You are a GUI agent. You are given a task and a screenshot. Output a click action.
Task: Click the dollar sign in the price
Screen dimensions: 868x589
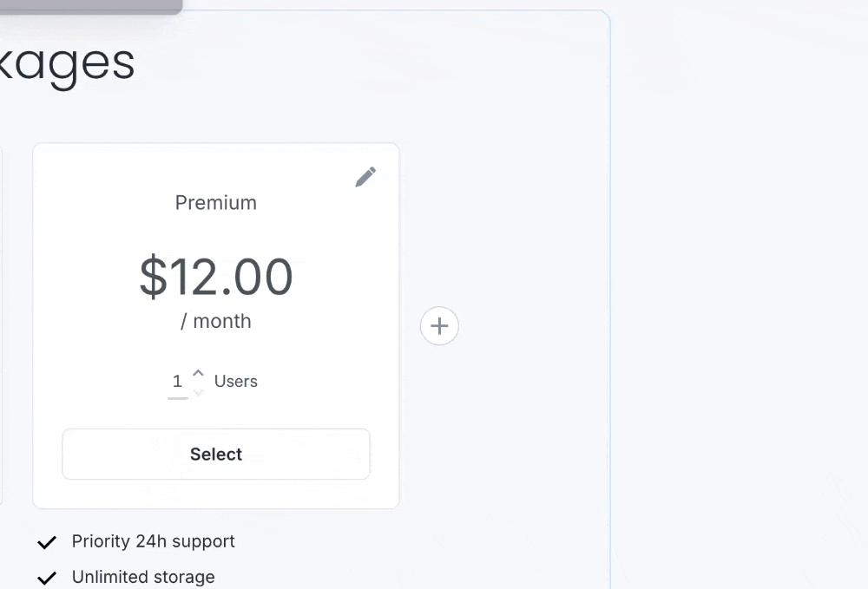click(x=153, y=278)
